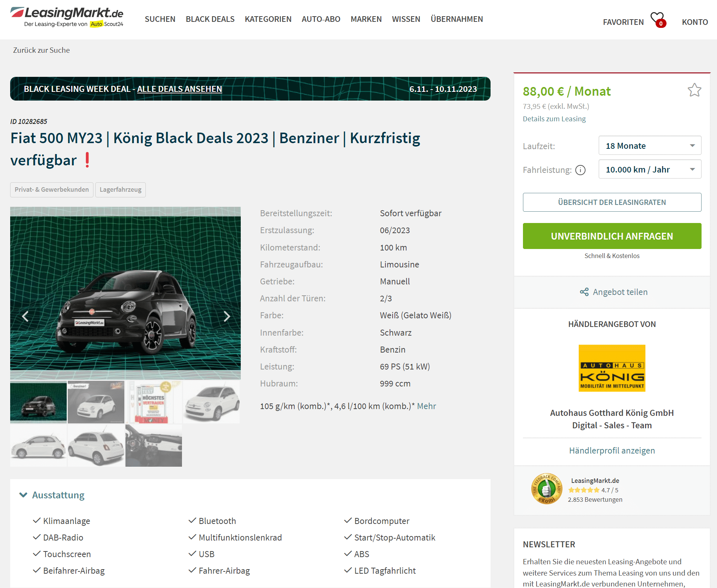The height and width of the screenshot is (588, 717).
Task: Click the Autohaus König dealer logo
Action: pyautogui.click(x=612, y=368)
